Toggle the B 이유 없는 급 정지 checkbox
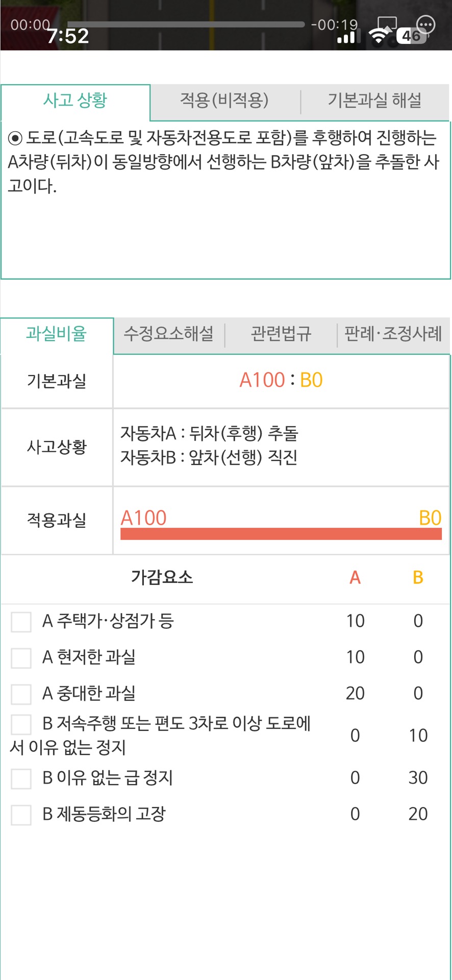This screenshot has height=980, width=452. [x=21, y=779]
